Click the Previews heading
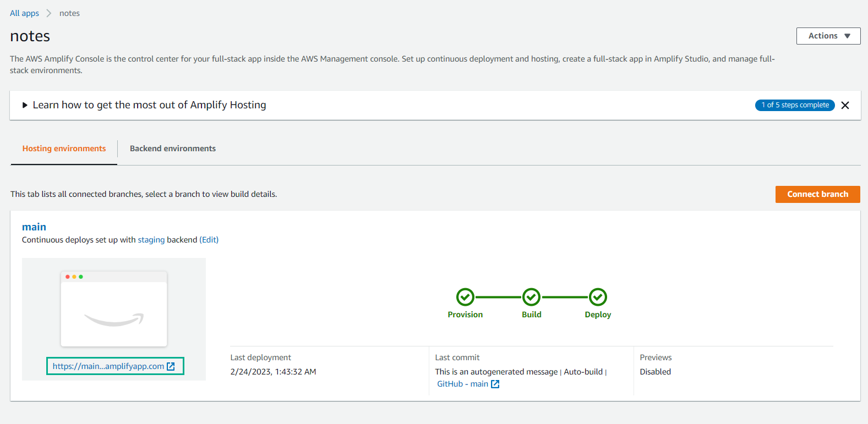Screen dimensions: 868x424 coord(656,357)
